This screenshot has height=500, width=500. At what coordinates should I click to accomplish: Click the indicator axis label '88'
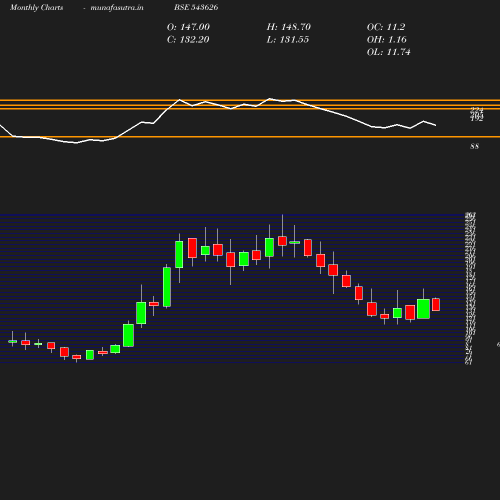474,146
